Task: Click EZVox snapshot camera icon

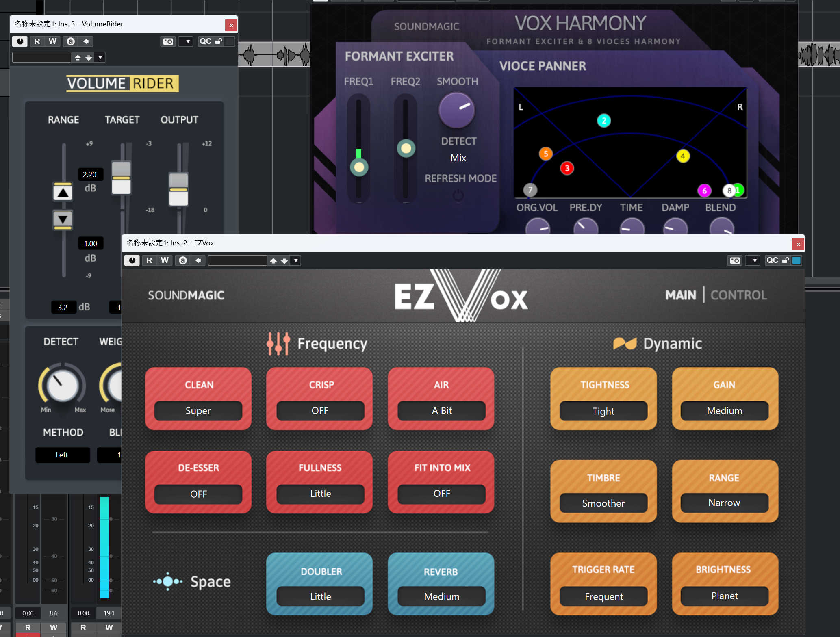Action: pyautogui.click(x=735, y=260)
